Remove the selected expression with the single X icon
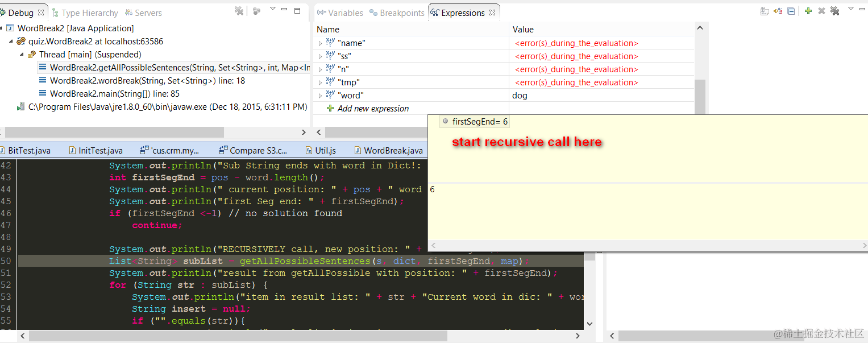 pyautogui.click(x=821, y=11)
